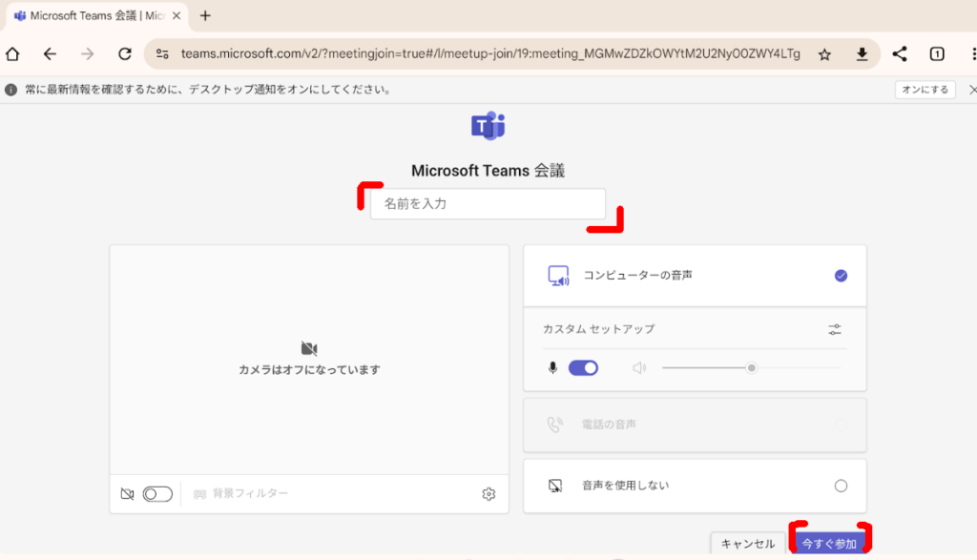Open 背景フィルター background filters
The height and width of the screenshot is (560, 977).
click(x=240, y=493)
